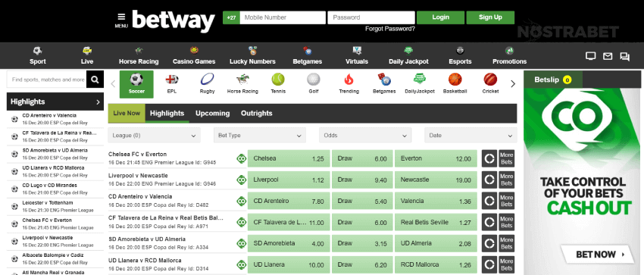
Task: Expand the Date filter dropdown
Action: (x=470, y=135)
